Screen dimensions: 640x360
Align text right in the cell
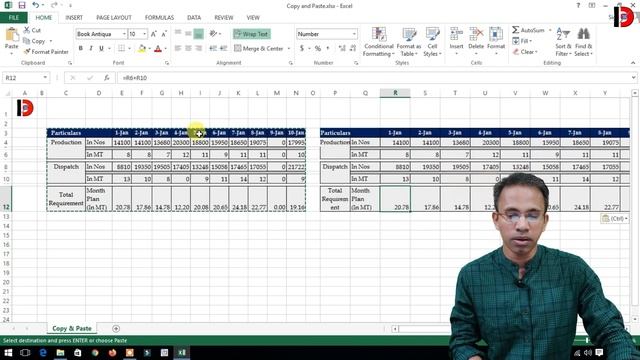[198, 48]
